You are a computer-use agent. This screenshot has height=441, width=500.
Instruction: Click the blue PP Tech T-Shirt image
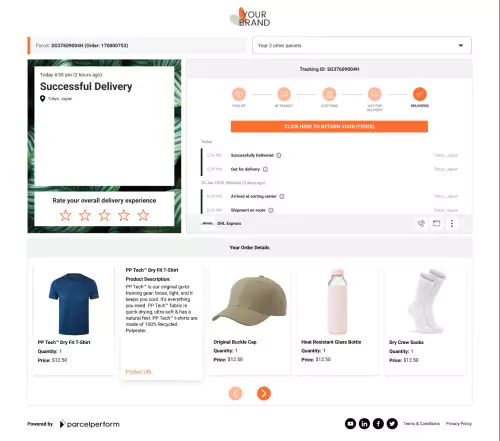[x=74, y=304]
